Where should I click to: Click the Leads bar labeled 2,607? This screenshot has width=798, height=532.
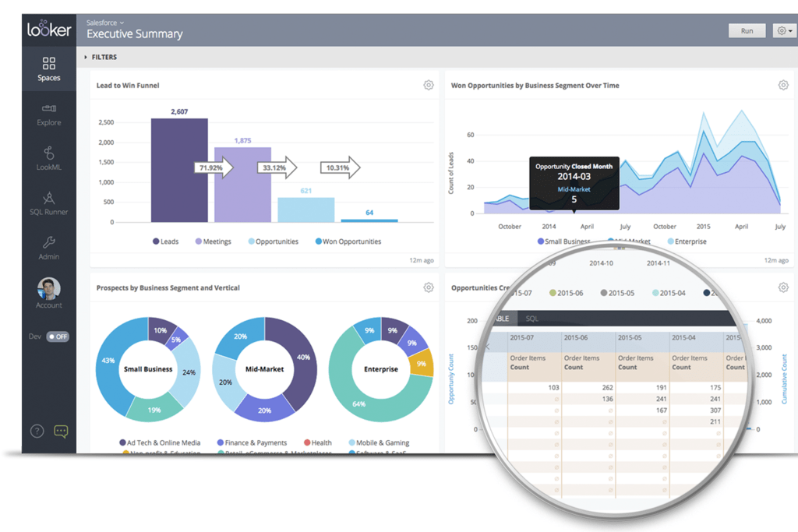point(179,171)
